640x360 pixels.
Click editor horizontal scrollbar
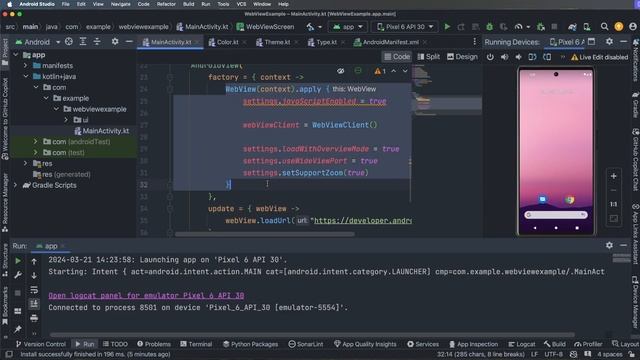[264, 234]
